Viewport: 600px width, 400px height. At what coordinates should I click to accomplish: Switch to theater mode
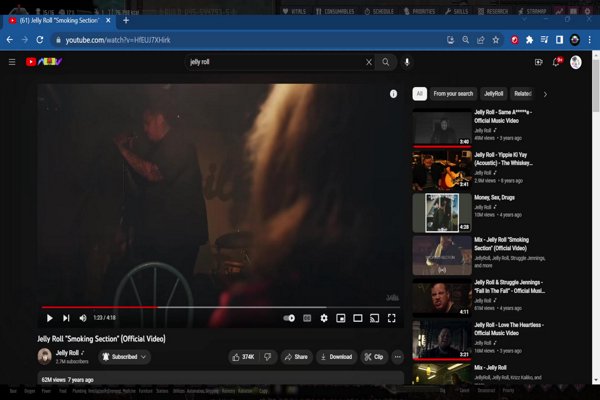358,318
